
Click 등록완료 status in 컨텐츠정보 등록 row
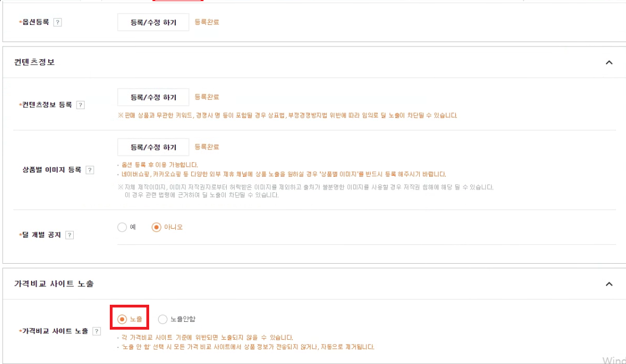[x=207, y=97]
